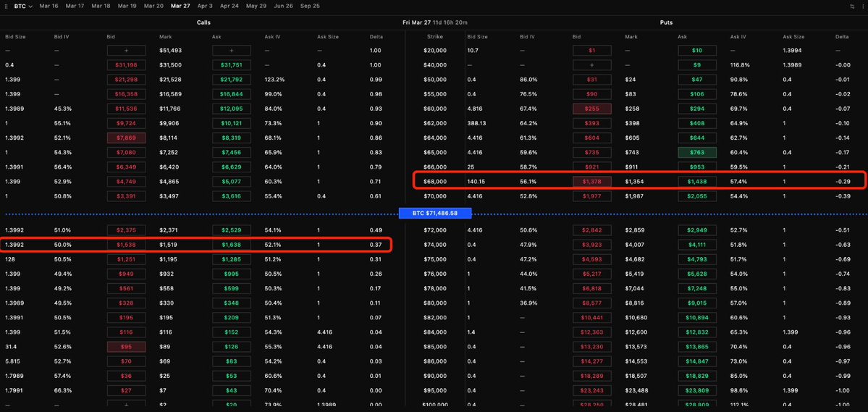Click the drag handle icon beside BTC

point(7,6)
